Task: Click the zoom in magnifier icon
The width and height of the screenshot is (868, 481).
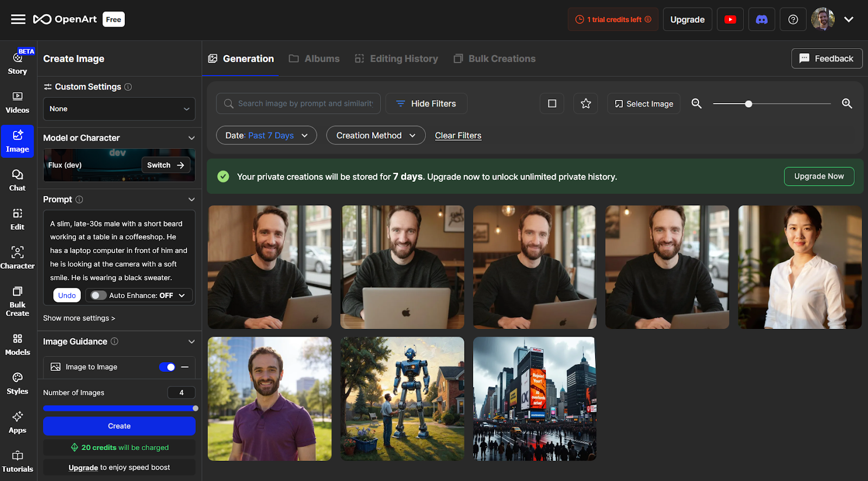Action: 846,104
